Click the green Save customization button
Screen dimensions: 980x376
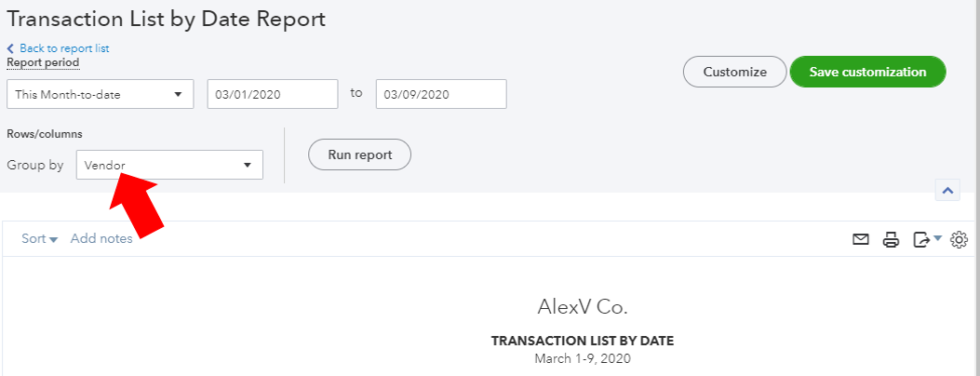pos(867,72)
